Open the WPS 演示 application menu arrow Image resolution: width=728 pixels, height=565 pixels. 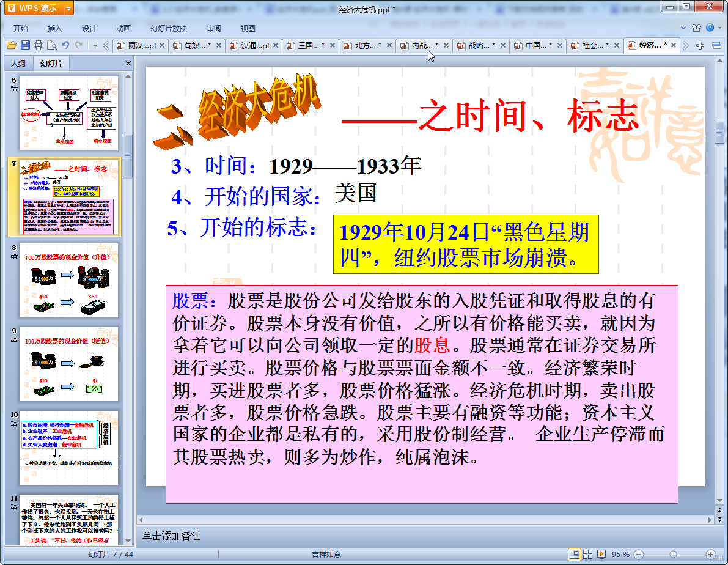(x=68, y=9)
